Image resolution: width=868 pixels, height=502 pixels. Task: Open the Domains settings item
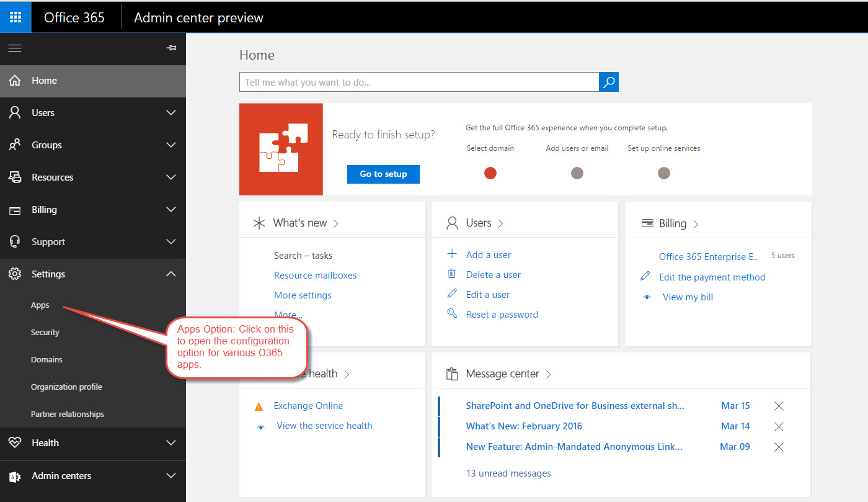tap(46, 360)
